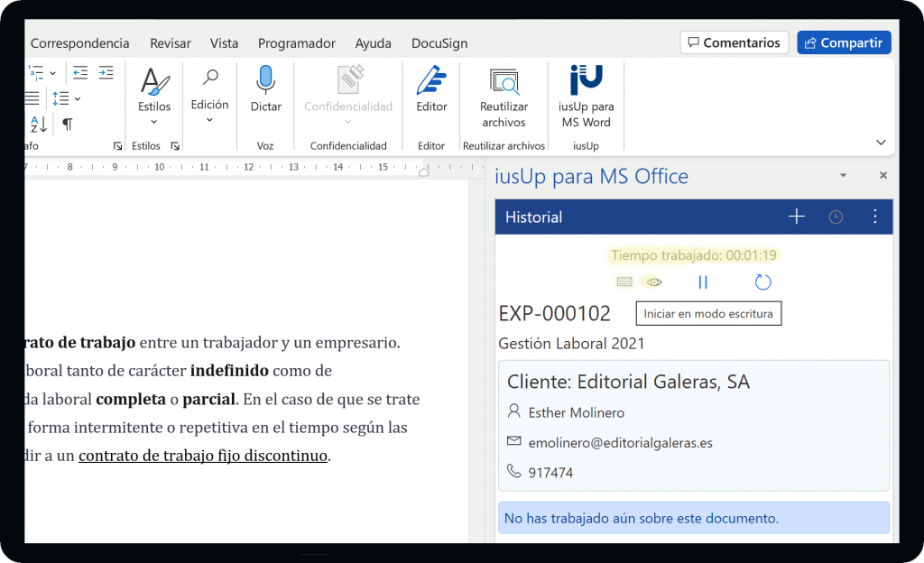Toggle keyboard writing mode icon

pyautogui.click(x=624, y=282)
